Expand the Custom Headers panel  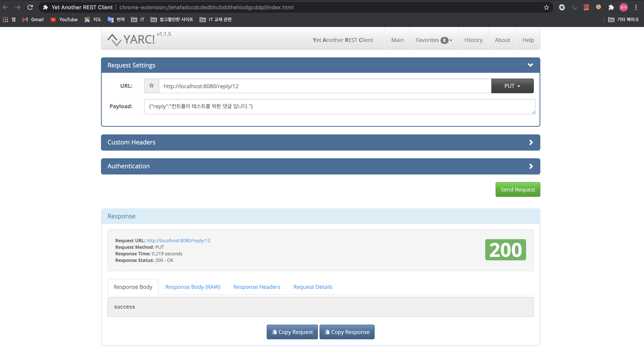[x=320, y=142]
